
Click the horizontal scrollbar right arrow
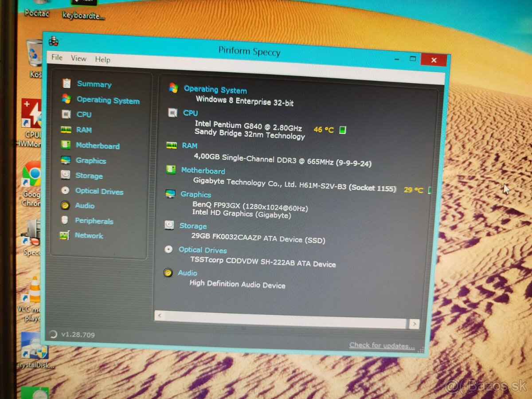click(414, 324)
